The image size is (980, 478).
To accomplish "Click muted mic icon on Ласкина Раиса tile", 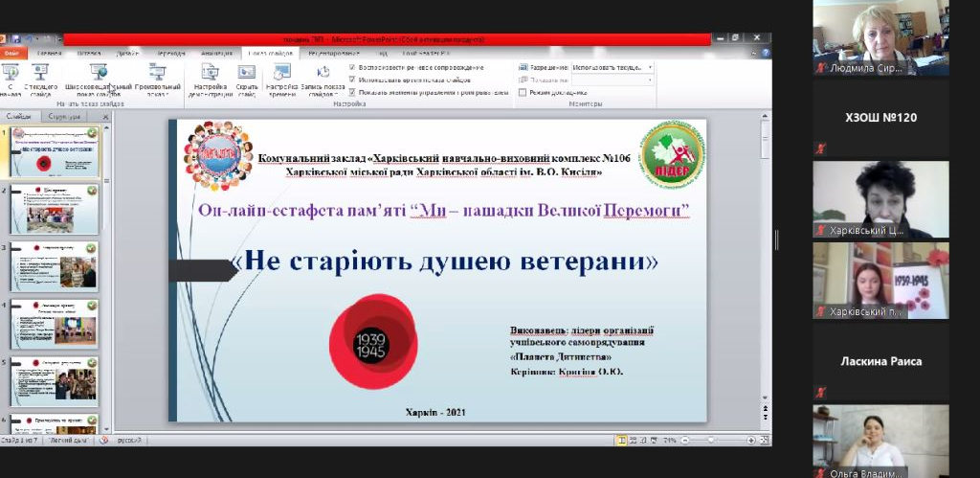I will 820,393.
